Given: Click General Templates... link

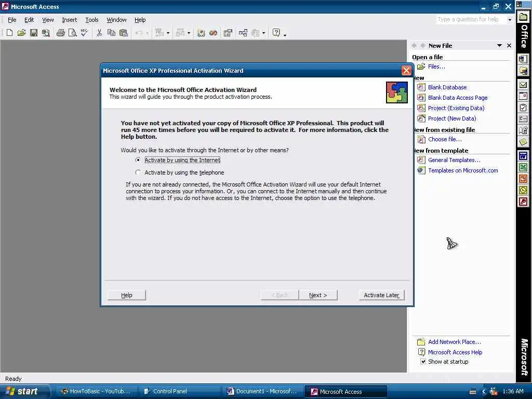Looking at the screenshot, I should click(x=454, y=160).
